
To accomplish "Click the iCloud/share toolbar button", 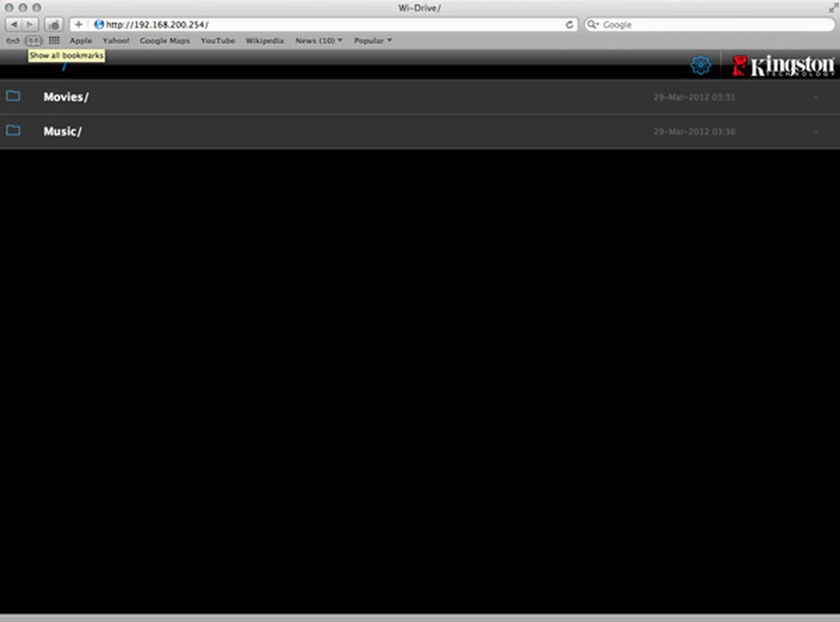I will (54, 25).
